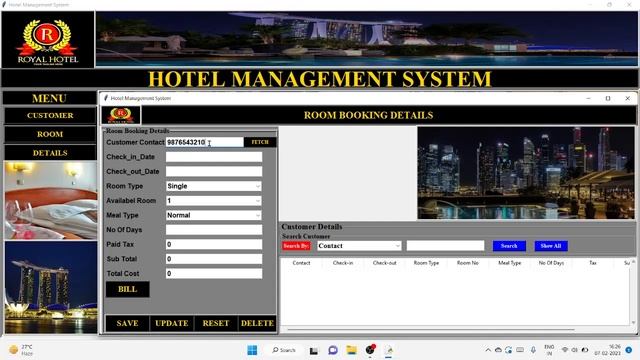Click the Room No column header

[x=468, y=263]
